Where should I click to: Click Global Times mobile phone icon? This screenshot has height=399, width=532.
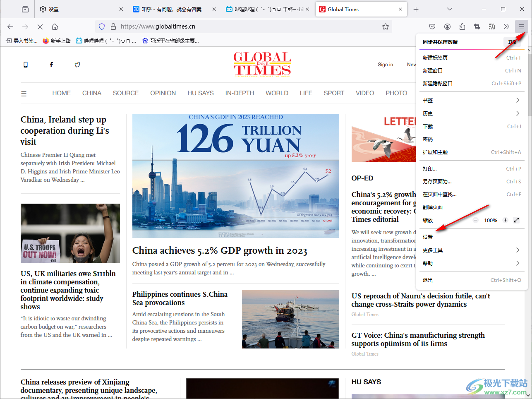[x=26, y=65]
